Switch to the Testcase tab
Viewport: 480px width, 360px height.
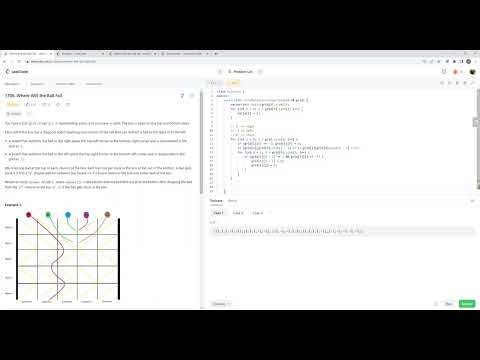tap(216, 201)
